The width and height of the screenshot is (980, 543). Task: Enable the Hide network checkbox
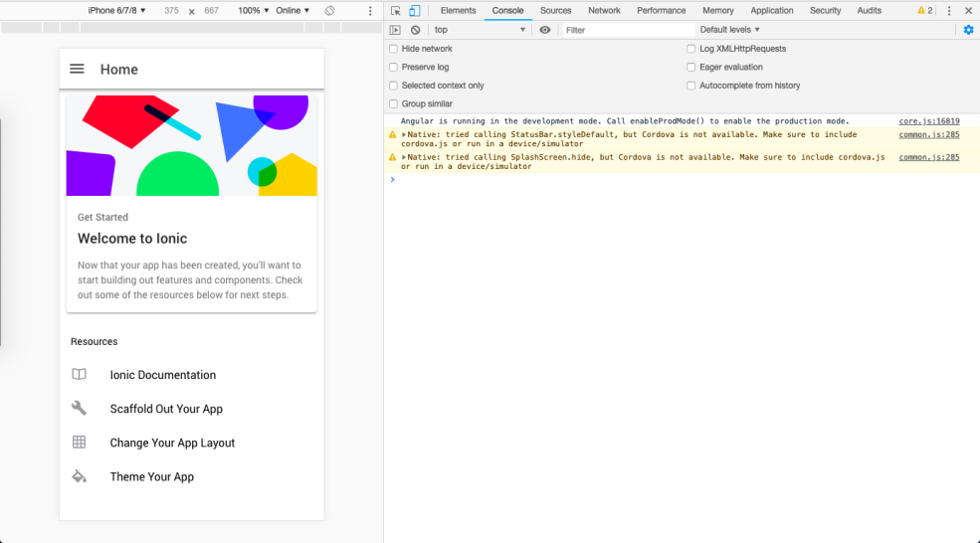pos(394,49)
